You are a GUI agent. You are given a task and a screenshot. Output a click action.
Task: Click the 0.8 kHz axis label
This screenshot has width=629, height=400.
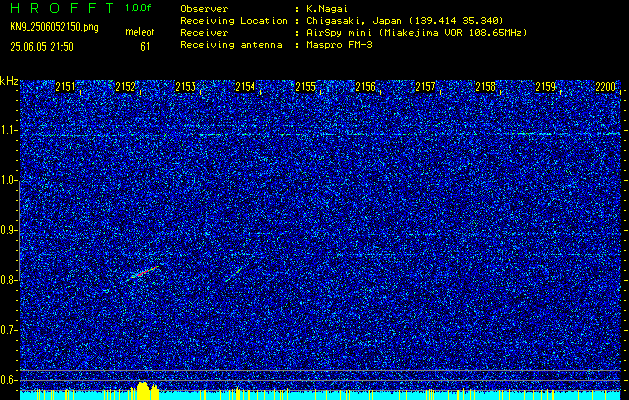click(8, 280)
